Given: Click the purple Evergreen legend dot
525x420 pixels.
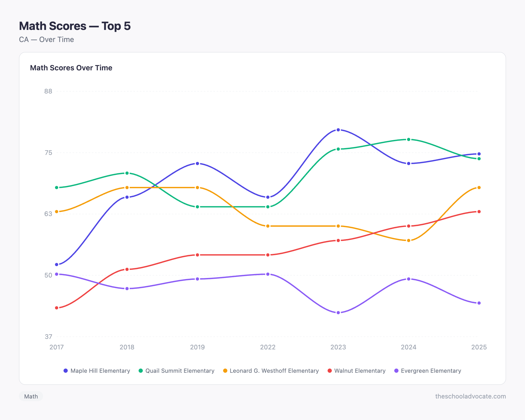Looking at the screenshot, I should 396,371.
